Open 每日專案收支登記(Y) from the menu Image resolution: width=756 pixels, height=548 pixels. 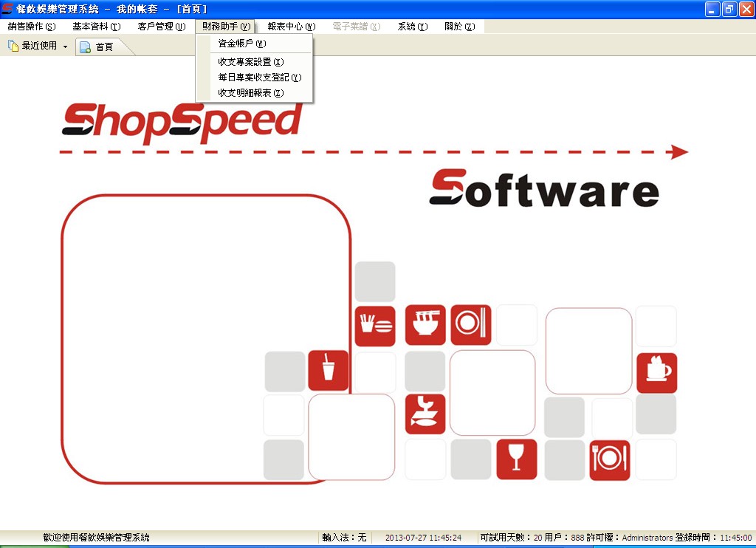click(x=254, y=78)
